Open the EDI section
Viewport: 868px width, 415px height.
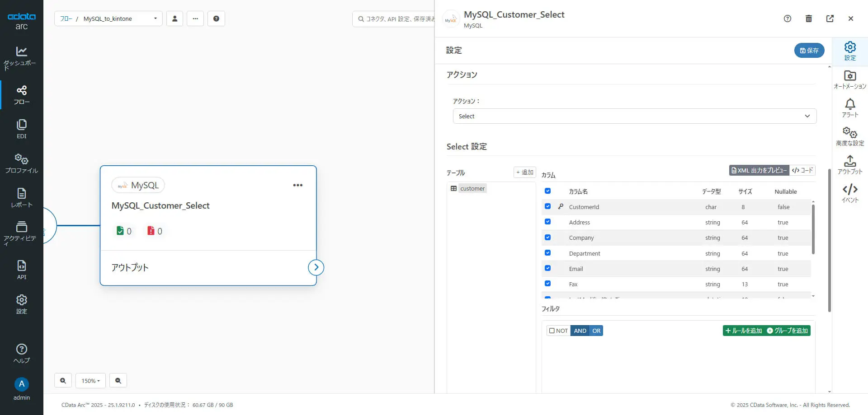[21, 129]
